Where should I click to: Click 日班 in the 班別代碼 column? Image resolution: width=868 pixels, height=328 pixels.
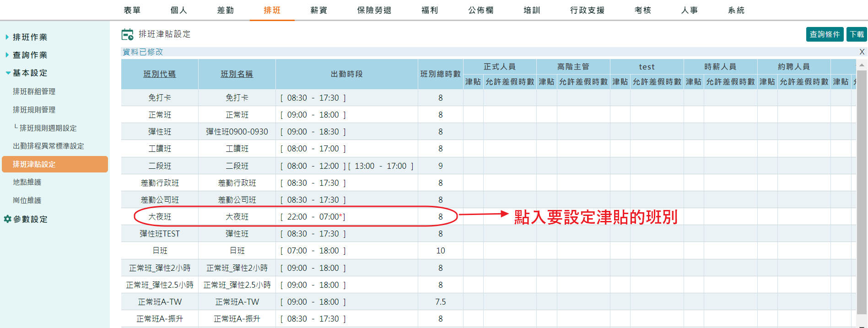click(x=160, y=251)
